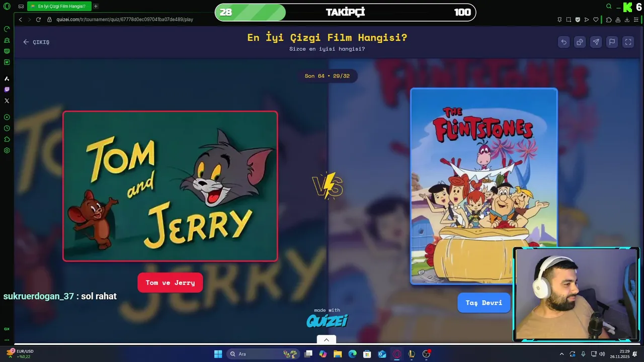Viewport: 644px width, 362px height.
Task: Click the EUR/USD taskbar widget
Action: click(19, 354)
